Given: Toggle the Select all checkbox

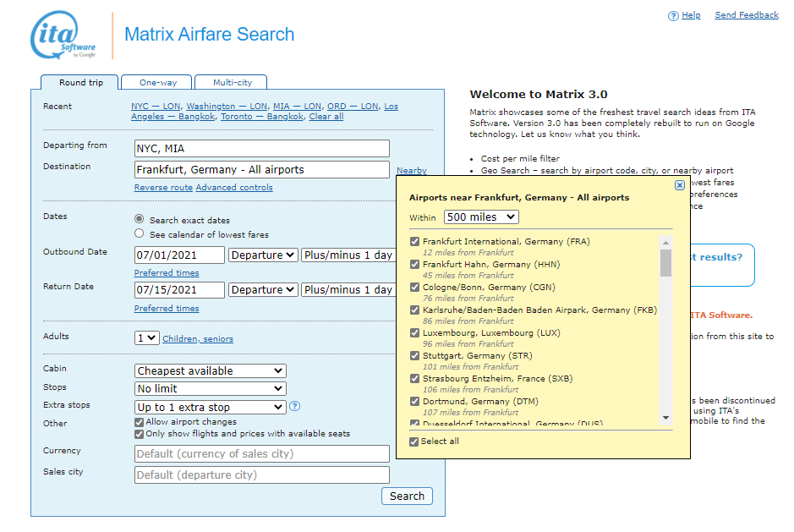Looking at the screenshot, I should pyautogui.click(x=413, y=442).
